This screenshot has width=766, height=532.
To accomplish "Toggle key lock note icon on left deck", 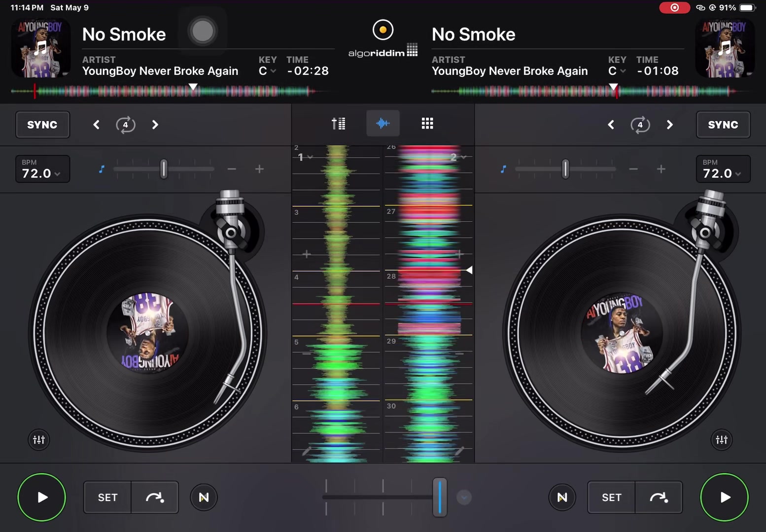I will click(102, 169).
